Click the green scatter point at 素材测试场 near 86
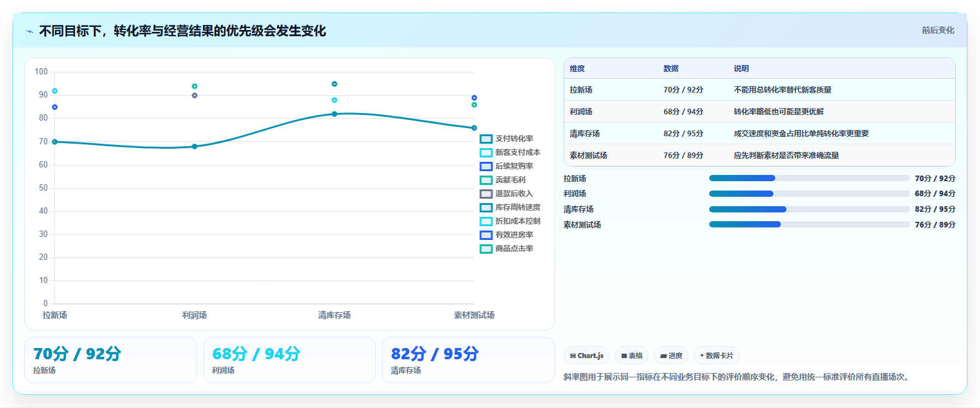980x408 pixels. pos(474,105)
